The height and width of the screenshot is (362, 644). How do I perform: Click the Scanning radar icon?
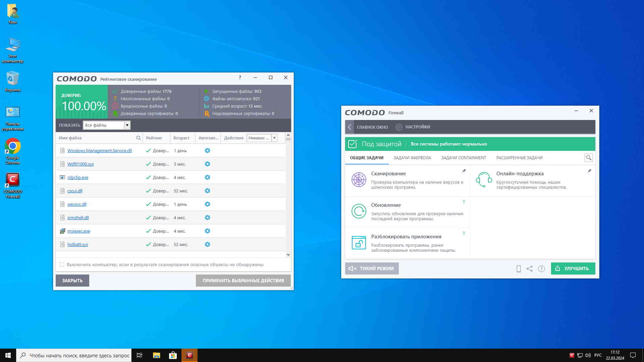tap(359, 180)
